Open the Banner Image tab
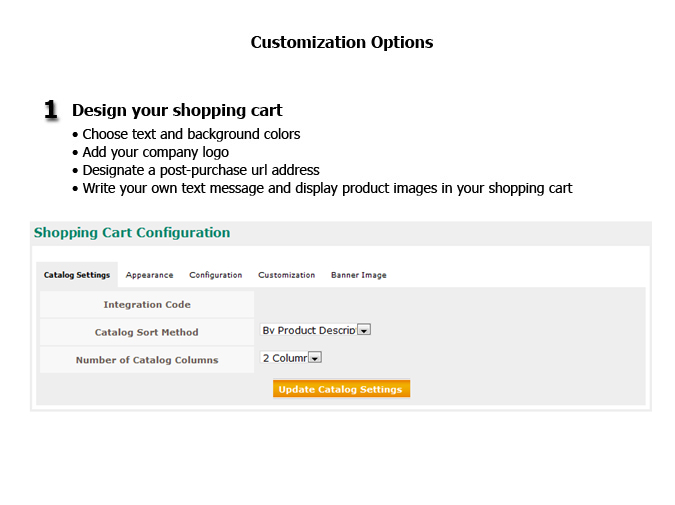675x505 pixels. click(358, 275)
